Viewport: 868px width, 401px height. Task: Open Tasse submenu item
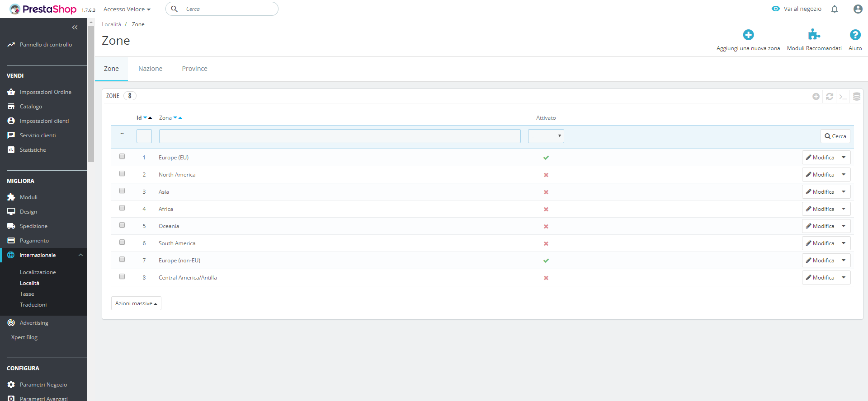27,294
